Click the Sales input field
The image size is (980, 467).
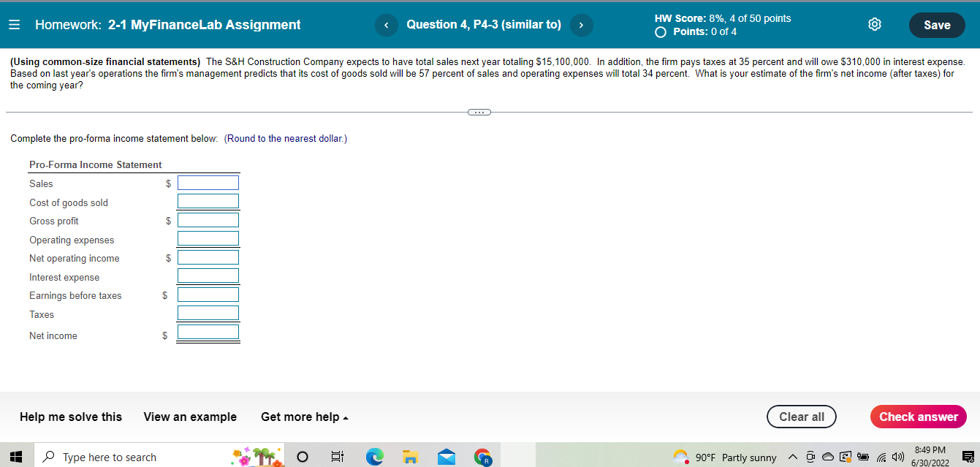(x=208, y=182)
